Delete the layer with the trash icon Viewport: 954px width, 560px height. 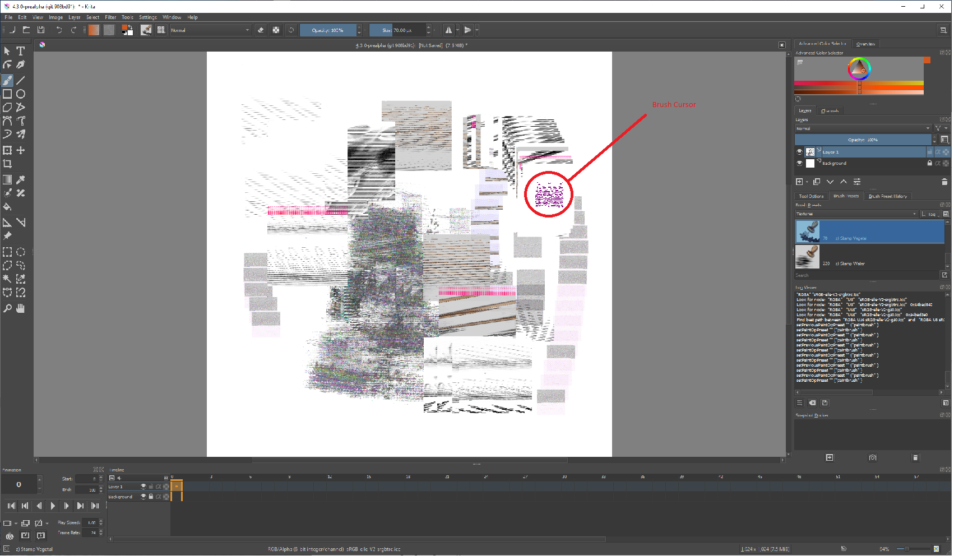944,182
